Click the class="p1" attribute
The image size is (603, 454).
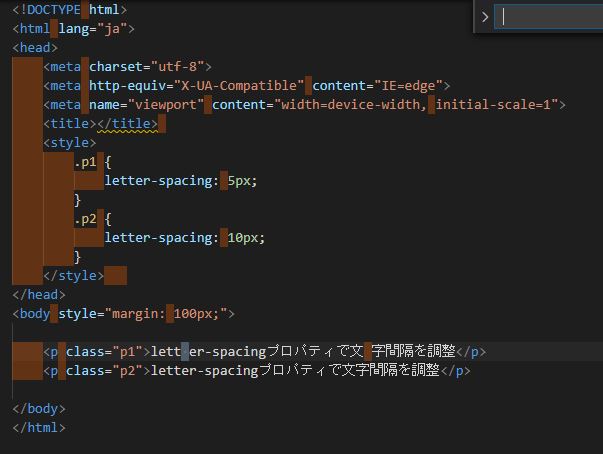[104, 352]
